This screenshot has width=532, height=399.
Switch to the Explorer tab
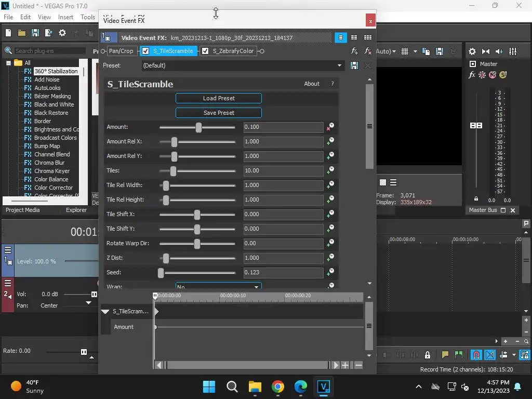click(76, 210)
